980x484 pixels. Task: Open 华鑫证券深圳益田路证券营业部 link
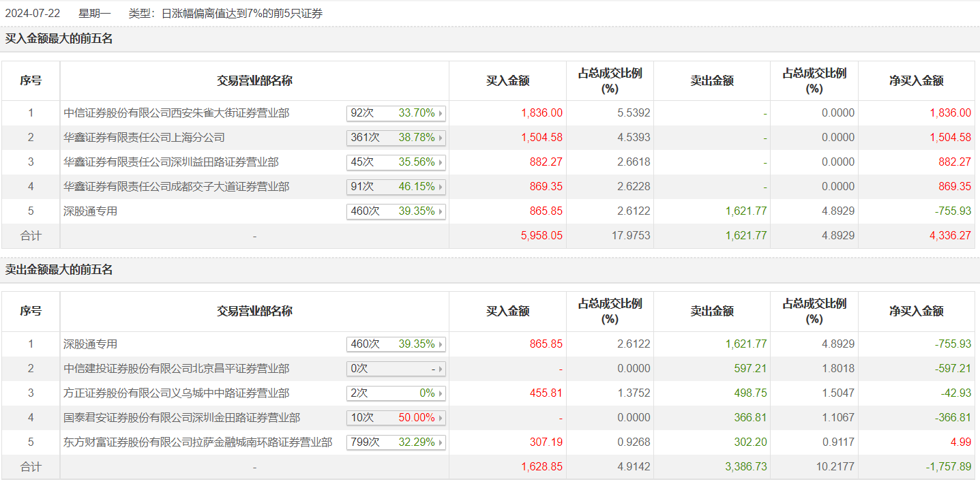(x=171, y=162)
